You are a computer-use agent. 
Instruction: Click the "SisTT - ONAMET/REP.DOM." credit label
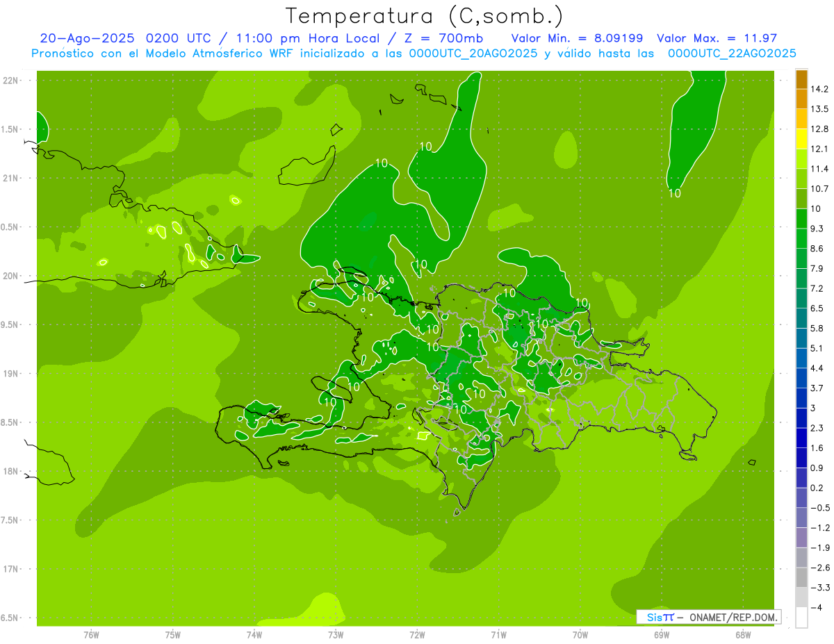point(710,617)
